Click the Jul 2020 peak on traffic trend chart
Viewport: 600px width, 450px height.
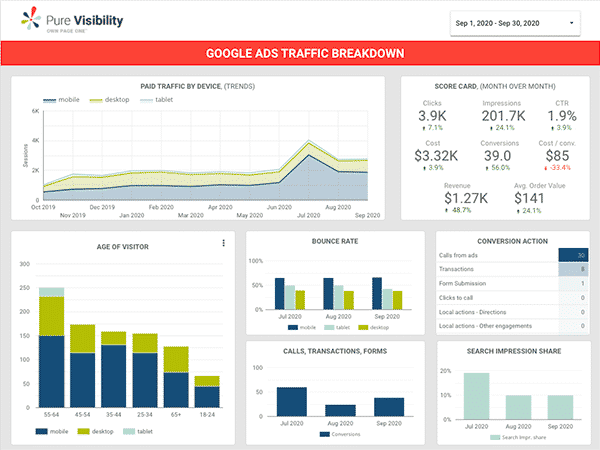(x=309, y=141)
